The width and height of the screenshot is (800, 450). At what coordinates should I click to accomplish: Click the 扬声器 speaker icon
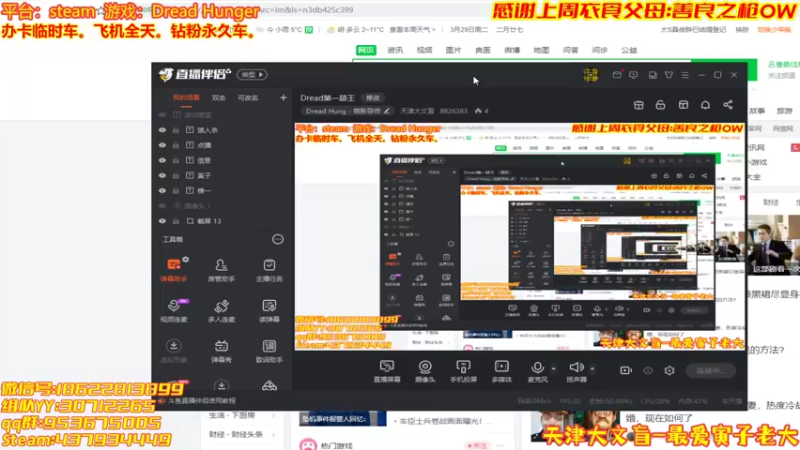(576, 367)
